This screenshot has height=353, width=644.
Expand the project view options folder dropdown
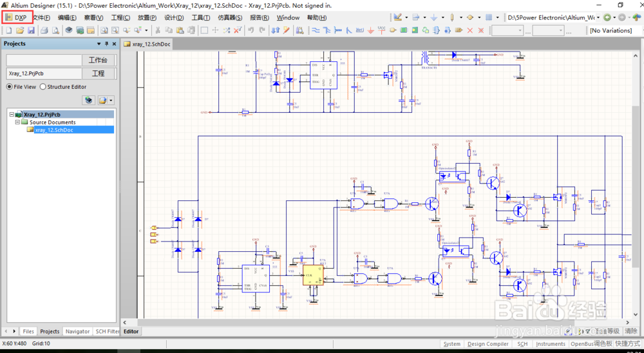(111, 100)
